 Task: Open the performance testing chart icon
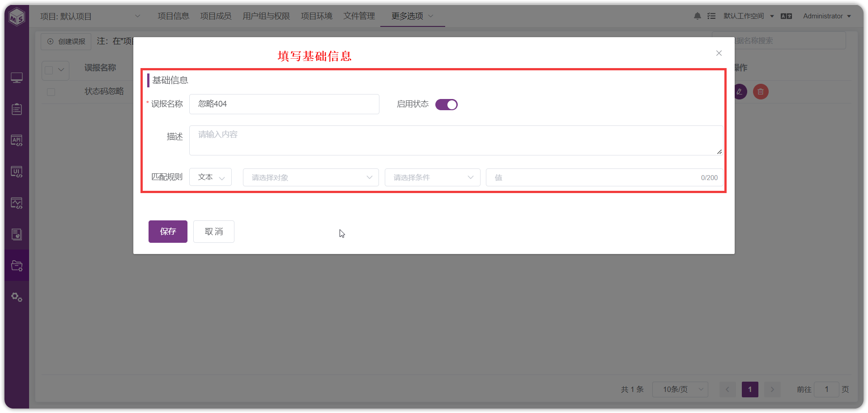click(x=17, y=203)
